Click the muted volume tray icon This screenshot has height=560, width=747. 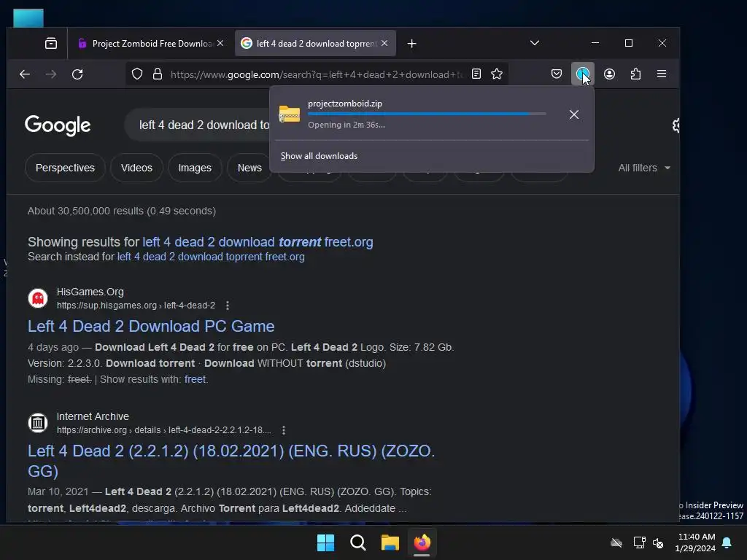click(x=658, y=542)
